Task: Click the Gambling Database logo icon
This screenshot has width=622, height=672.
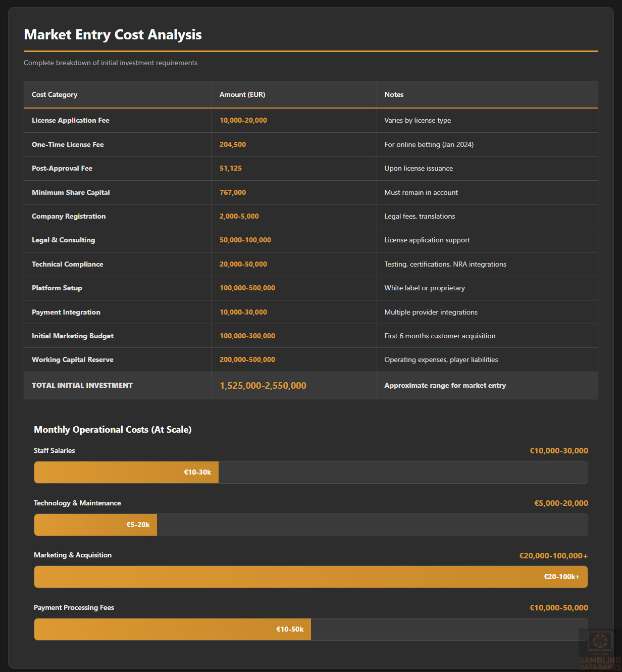Action: (600, 643)
